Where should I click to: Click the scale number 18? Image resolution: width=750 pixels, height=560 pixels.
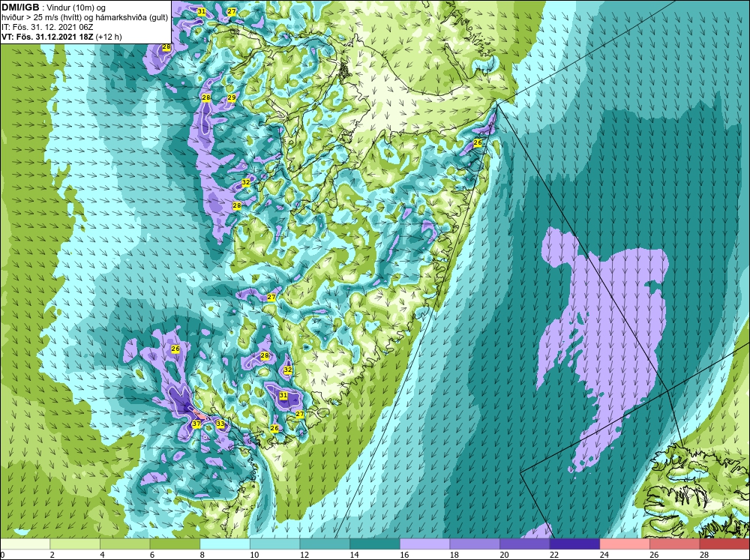[x=454, y=555]
